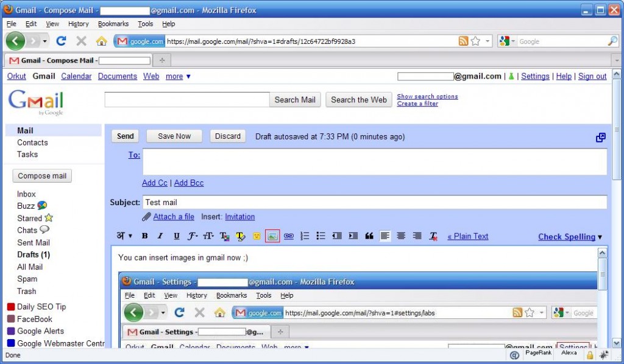Click the insert image icon
The height and width of the screenshot is (364, 624).
coord(272,236)
